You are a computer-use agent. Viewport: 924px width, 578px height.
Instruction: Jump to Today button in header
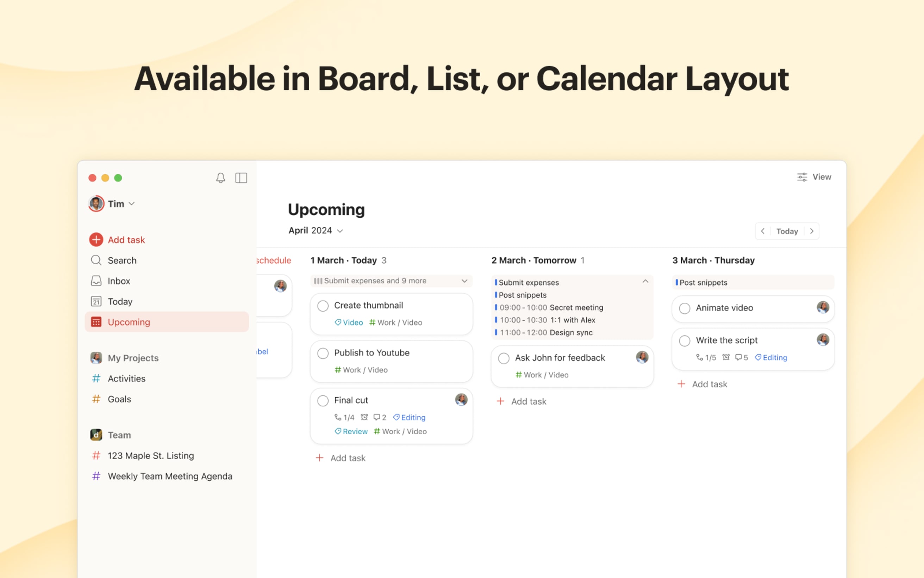(787, 231)
